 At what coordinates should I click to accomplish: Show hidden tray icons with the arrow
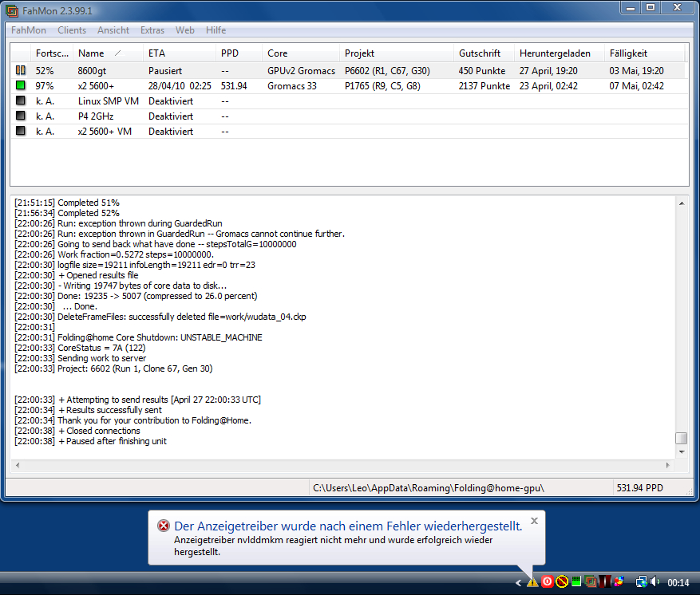[518, 582]
